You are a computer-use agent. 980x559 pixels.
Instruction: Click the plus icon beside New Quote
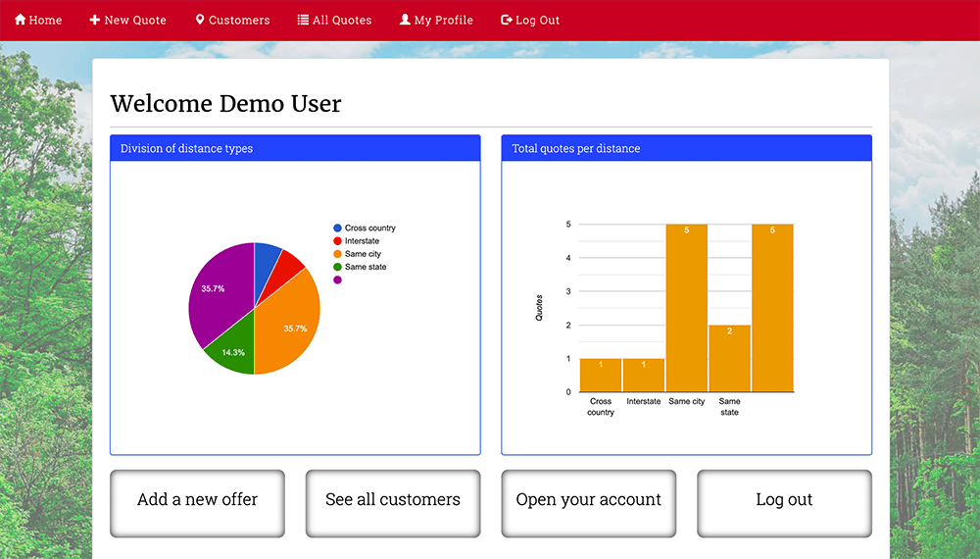coord(95,20)
